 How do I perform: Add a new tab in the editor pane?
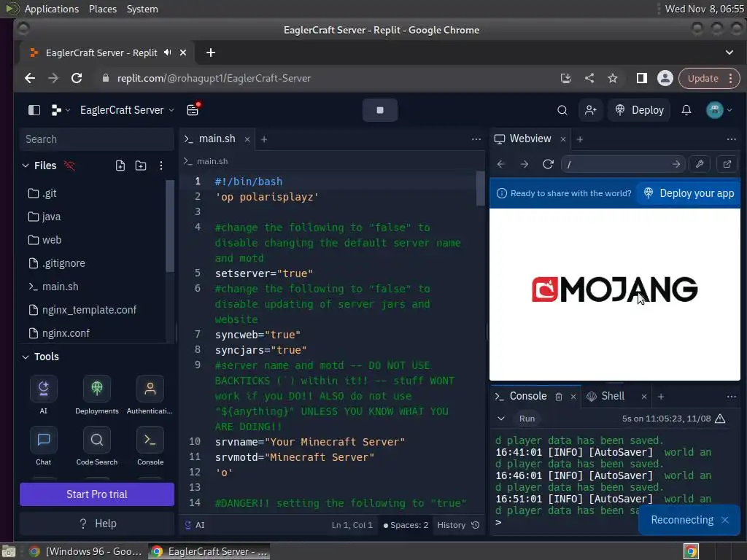(264, 139)
